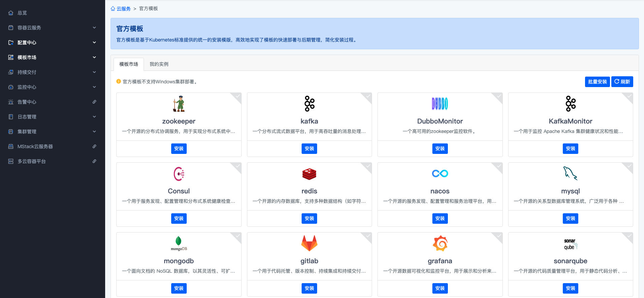This screenshot has width=644, height=298.
Task: Click the DubboMonitor description text
Action: [440, 131]
